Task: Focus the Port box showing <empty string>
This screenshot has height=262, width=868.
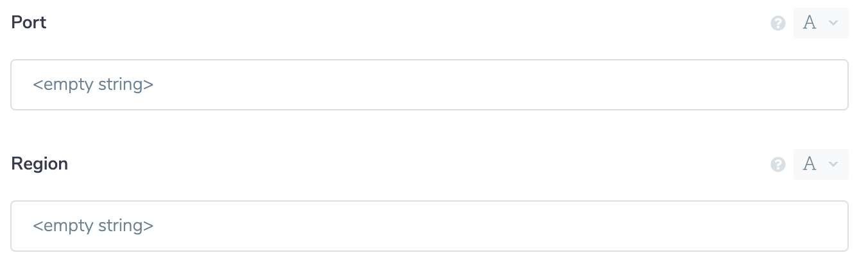Action: (x=429, y=85)
